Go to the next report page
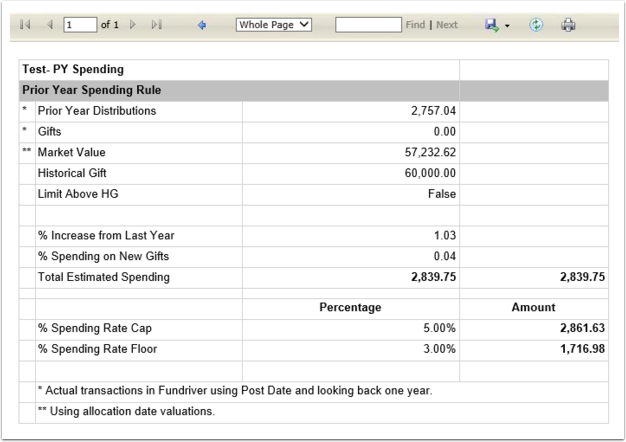626x442 pixels. (133, 25)
